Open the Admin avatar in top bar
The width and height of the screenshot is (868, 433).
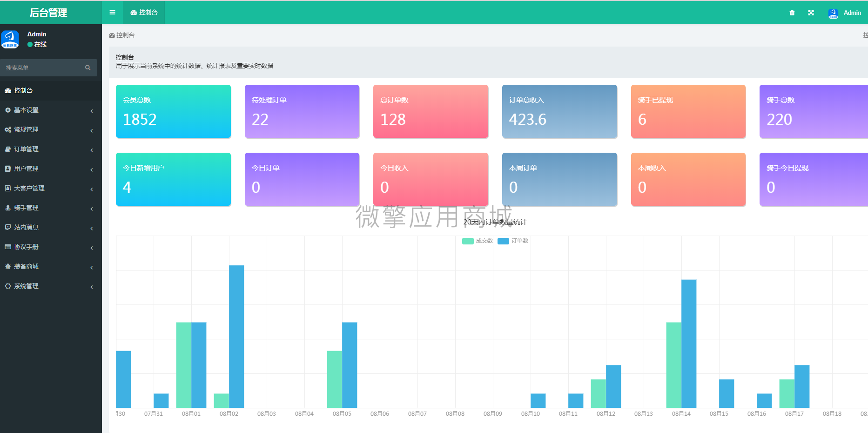[x=833, y=13]
